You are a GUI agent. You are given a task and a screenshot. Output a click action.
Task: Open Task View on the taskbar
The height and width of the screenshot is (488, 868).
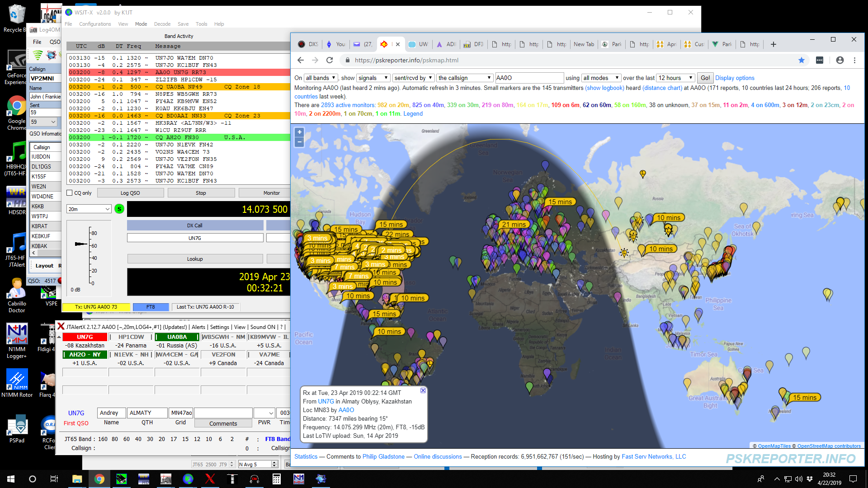54,479
